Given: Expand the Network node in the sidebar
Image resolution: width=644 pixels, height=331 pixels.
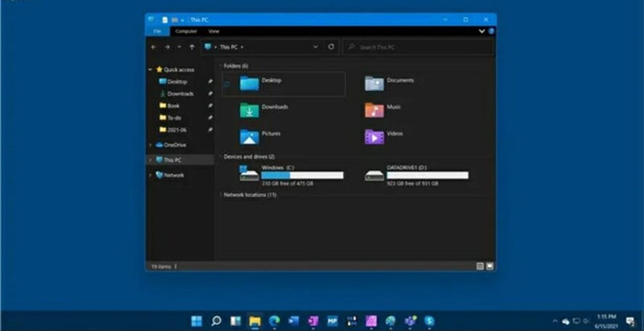Looking at the screenshot, I should tap(150, 175).
